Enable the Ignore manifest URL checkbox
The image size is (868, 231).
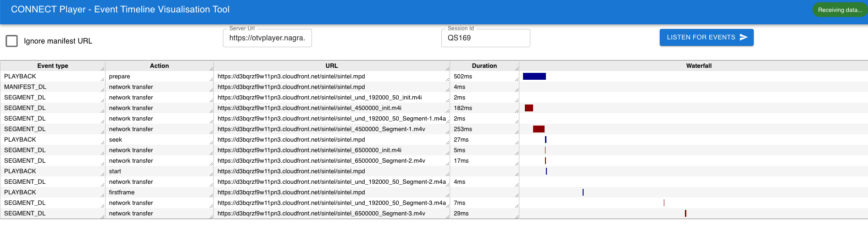tap(12, 41)
